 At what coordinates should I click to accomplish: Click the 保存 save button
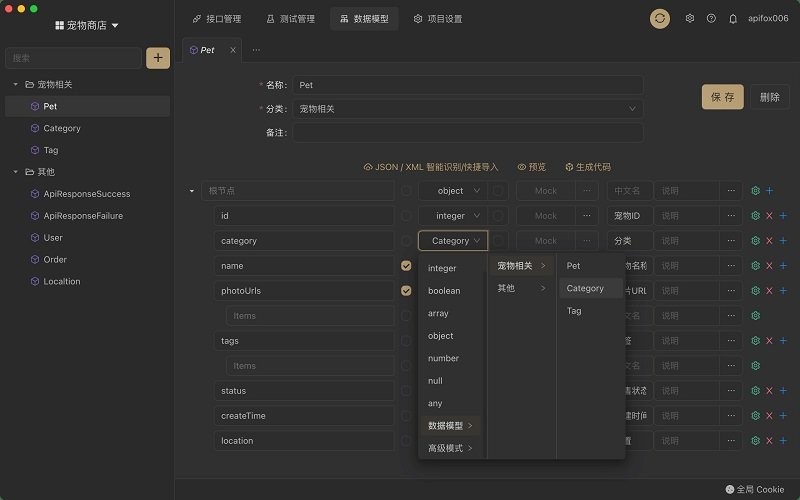tap(722, 97)
